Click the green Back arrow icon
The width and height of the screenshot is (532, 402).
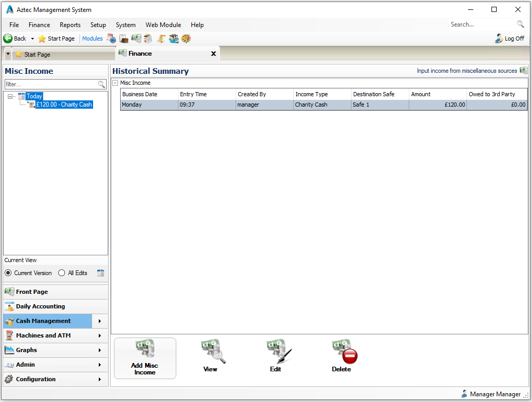click(x=8, y=38)
